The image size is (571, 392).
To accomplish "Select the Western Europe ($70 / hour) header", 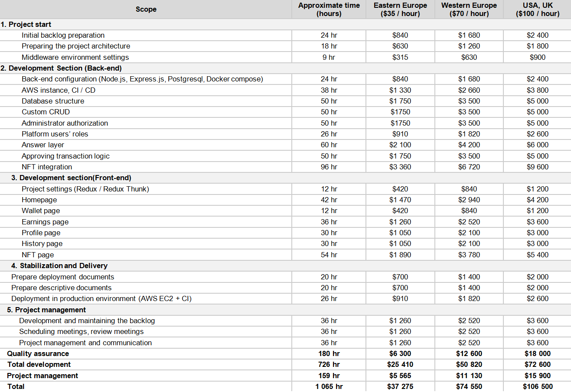I will click(469, 9).
